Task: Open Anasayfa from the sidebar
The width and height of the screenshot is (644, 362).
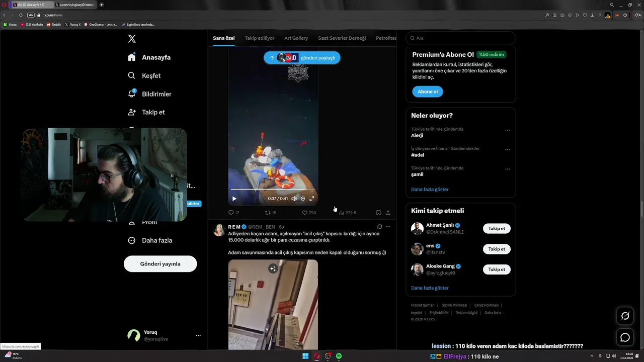Action: tap(149, 57)
